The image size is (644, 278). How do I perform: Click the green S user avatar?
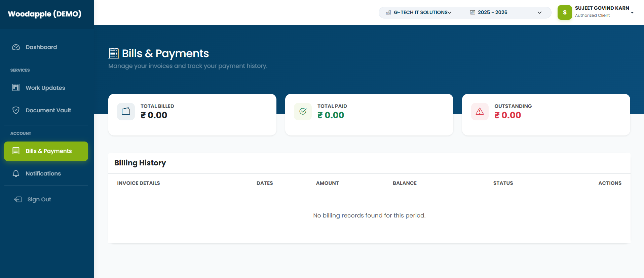click(x=565, y=12)
